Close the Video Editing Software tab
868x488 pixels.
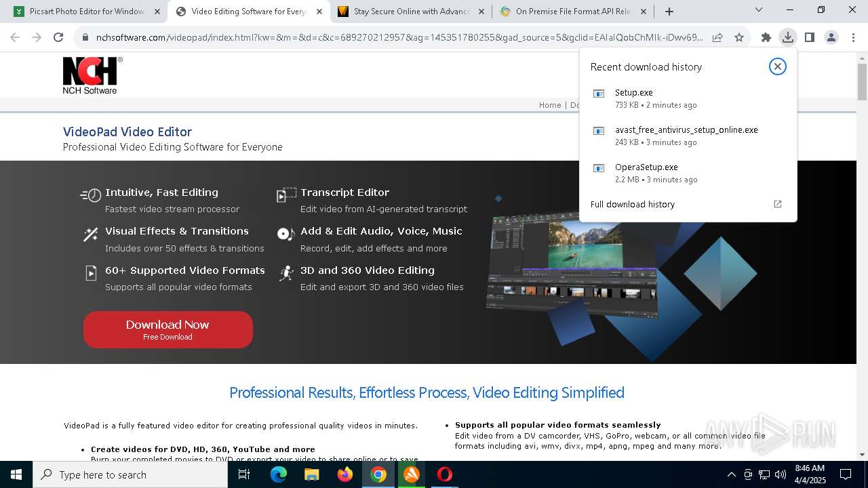click(319, 11)
